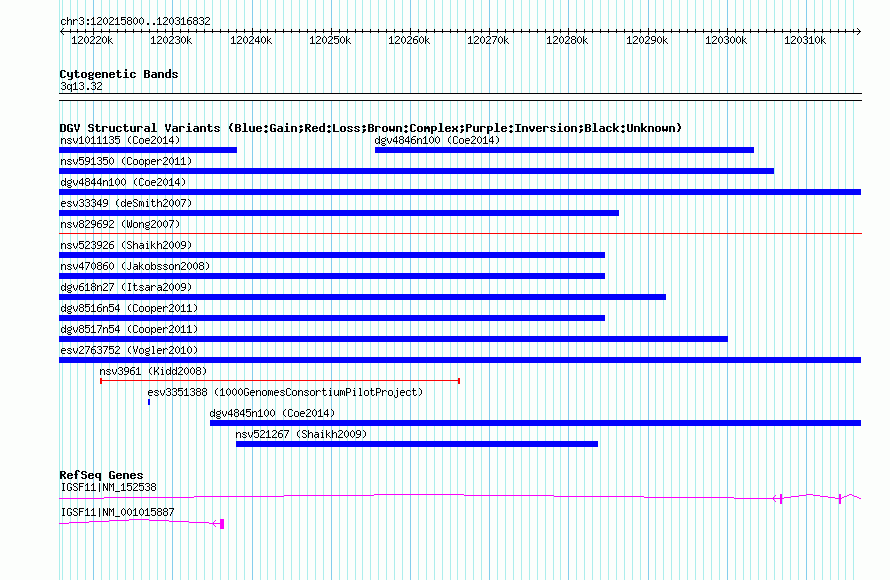Screen dimensions: 890x580
Task: Click the 120270k ruler tick label
Action: coord(488,40)
